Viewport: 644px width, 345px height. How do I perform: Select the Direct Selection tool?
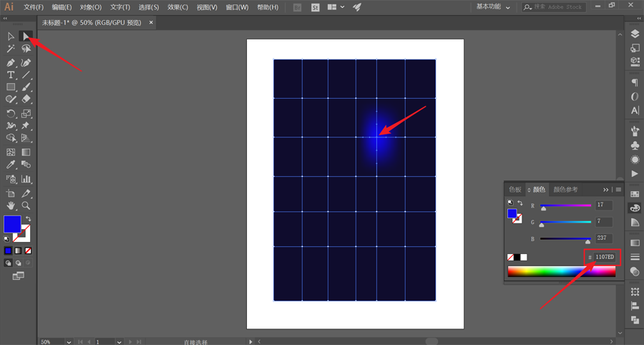click(x=26, y=36)
